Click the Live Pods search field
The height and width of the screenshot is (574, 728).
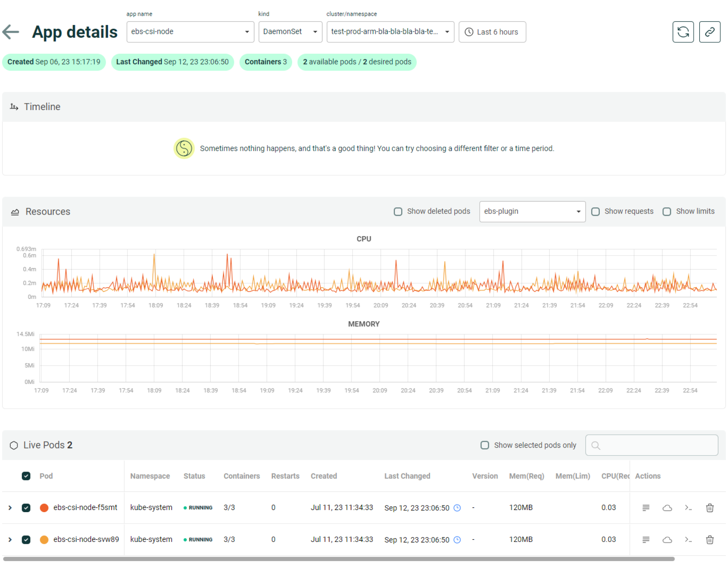tap(651, 445)
